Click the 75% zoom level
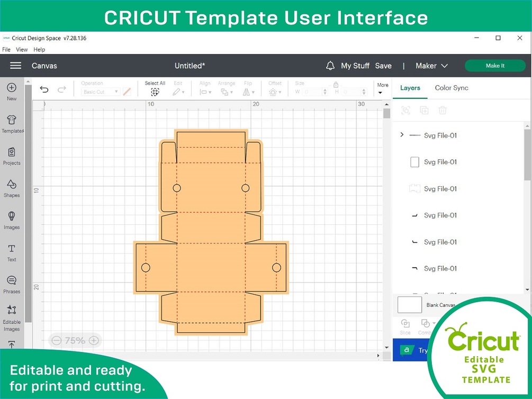The width and height of the screenshot is (532, 399). [x=75, y=340]
